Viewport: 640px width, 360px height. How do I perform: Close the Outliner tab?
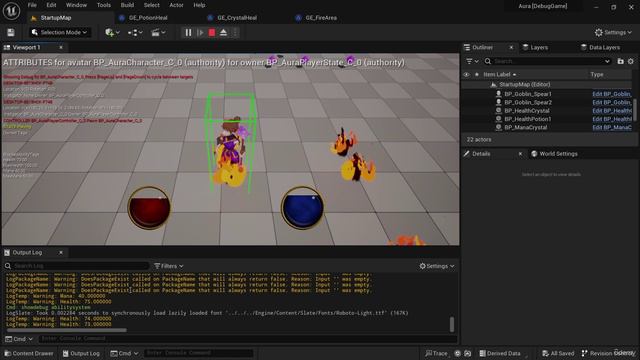click(511, 47)
